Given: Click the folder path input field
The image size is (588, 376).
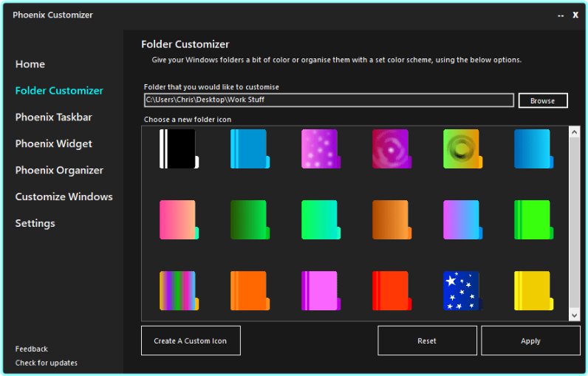Looking at the screenshot, I should tap(328, 100).
